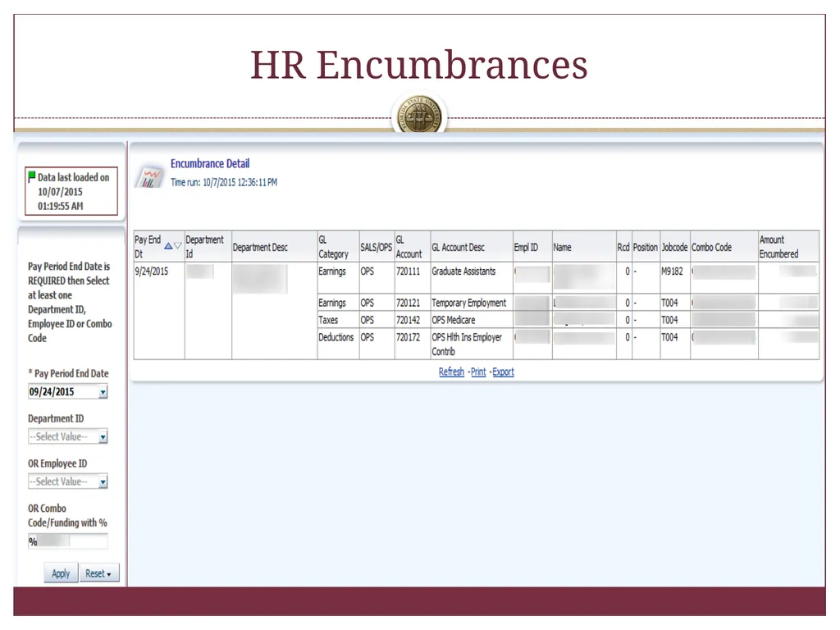
Task: Click the Department Desc column header
Action: point(274,246)
